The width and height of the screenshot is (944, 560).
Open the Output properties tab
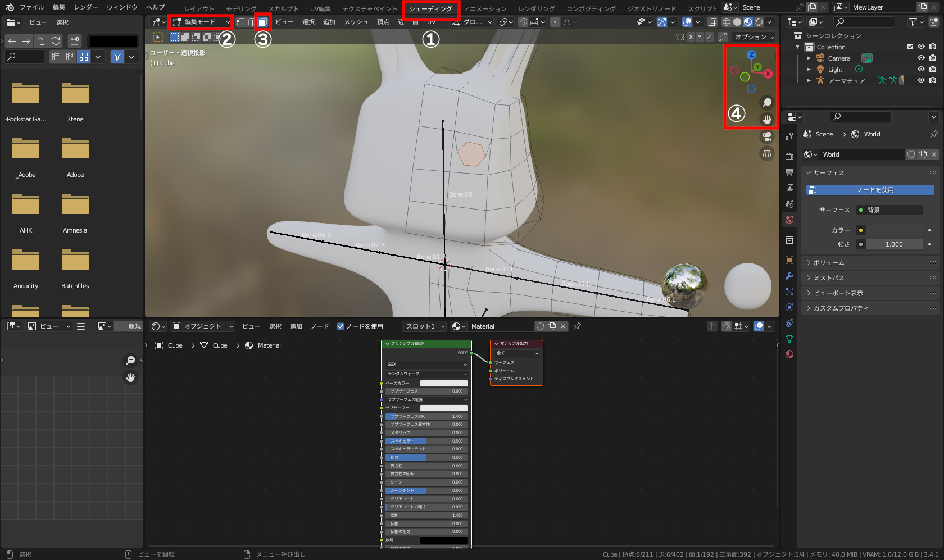[789, 172]
